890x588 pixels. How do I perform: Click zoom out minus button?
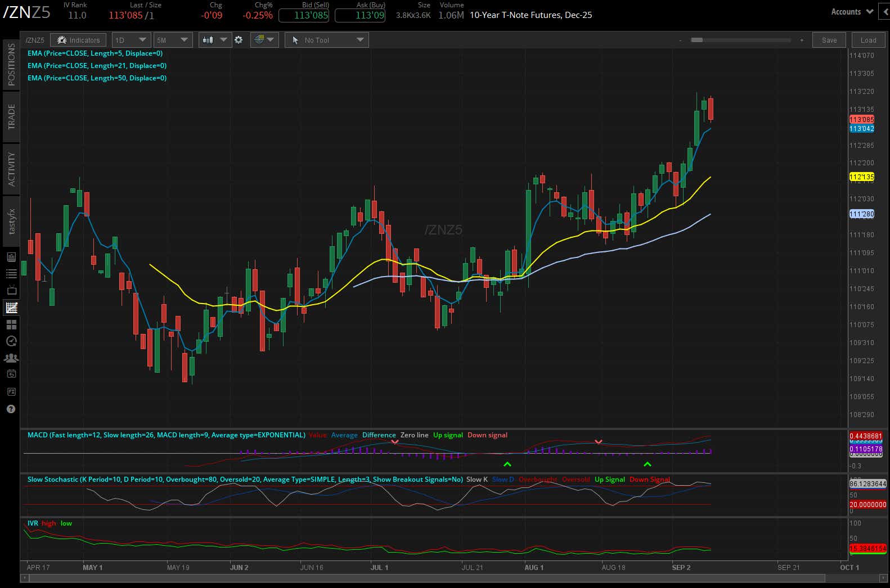(x=680, y=40)
